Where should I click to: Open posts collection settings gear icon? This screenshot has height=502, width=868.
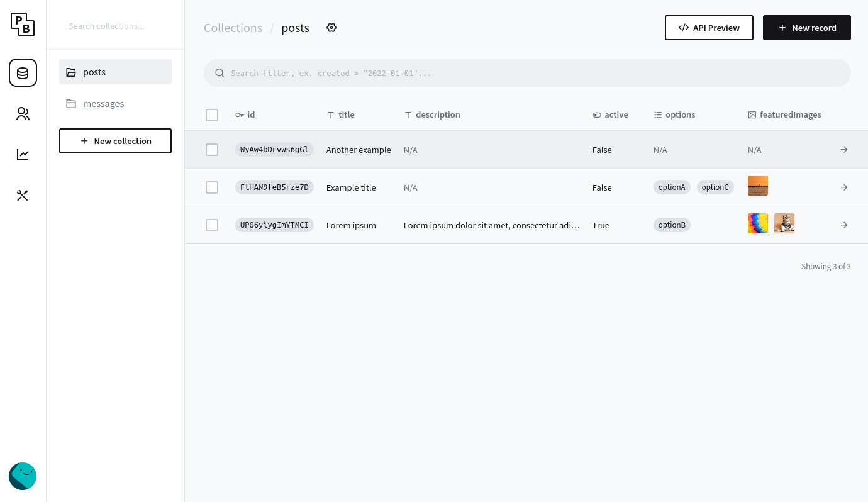coord(331,28)
